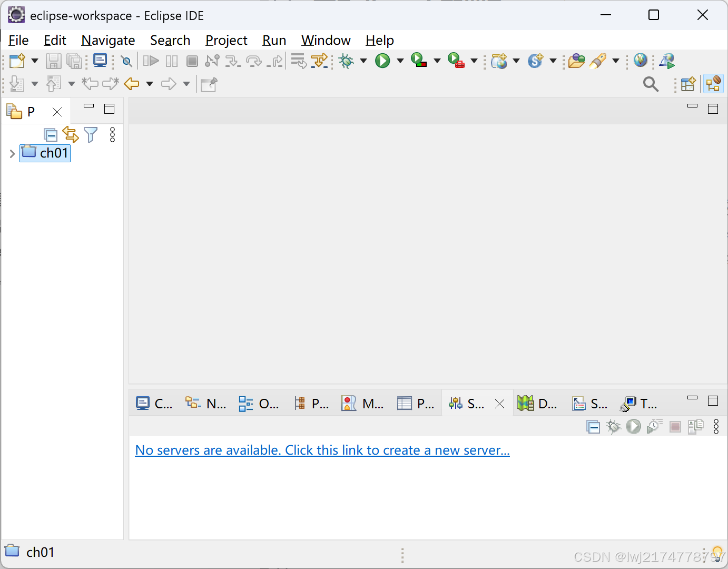Click the create new server link

322,450
